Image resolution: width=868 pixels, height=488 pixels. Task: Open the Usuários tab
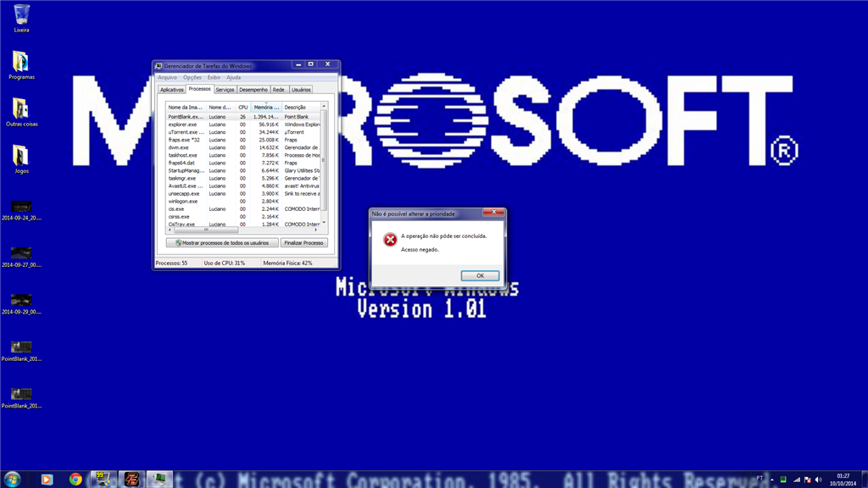[x=301, y=90]
